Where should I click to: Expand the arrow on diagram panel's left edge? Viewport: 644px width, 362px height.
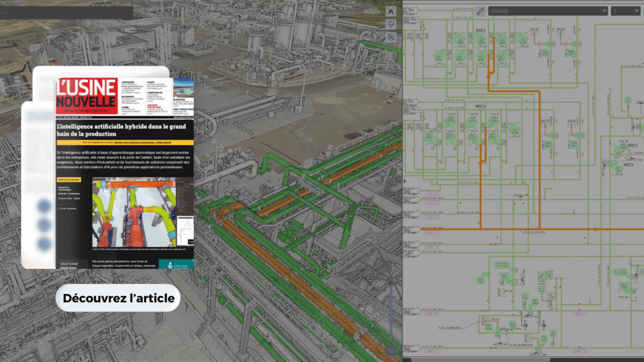[x=406, y=182]
